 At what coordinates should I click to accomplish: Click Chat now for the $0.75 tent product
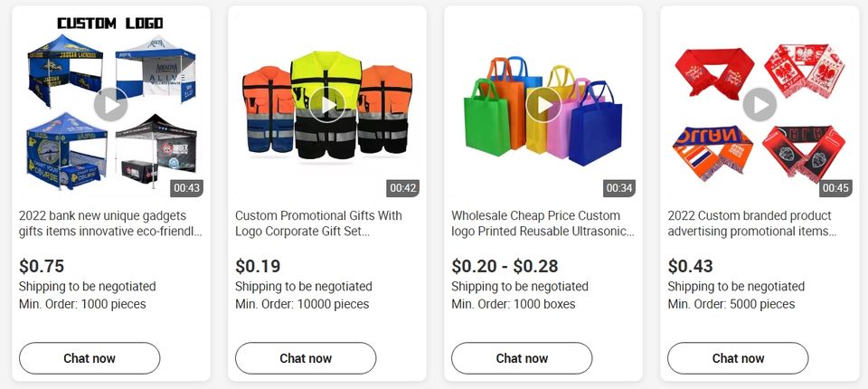coord(90,358)
